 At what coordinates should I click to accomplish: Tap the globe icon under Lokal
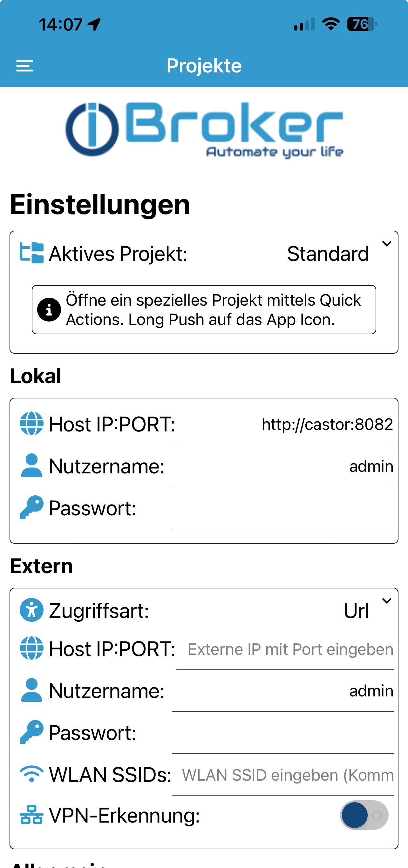pos(31,424)
